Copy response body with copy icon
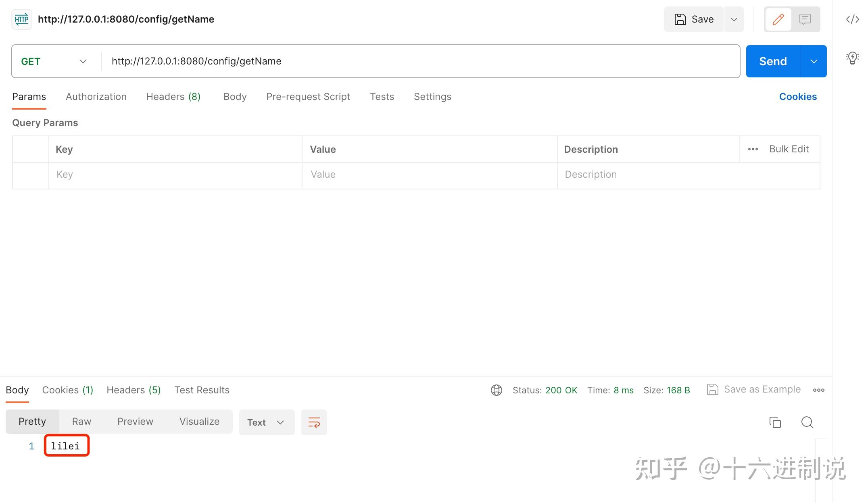The width and height of the screenshot is (868, 503). point(775,422)
